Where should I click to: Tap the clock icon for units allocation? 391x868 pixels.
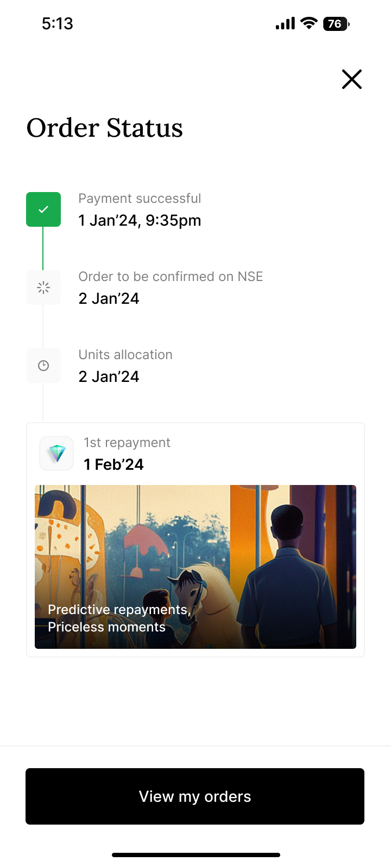tap(43, 366)
